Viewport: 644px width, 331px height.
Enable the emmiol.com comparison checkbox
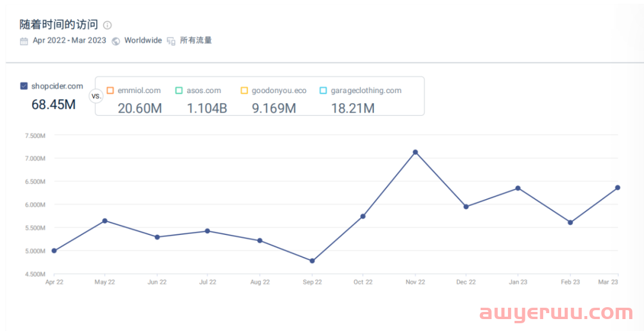click(x=110, y=90)
